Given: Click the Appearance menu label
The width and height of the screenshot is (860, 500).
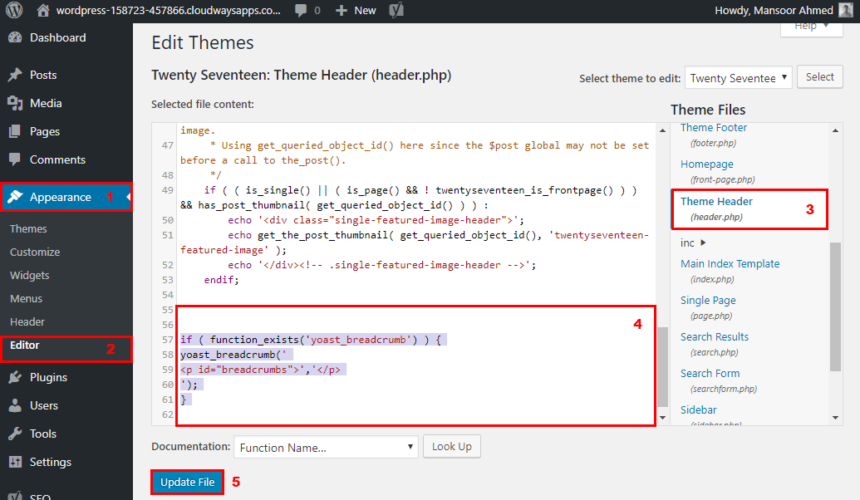Looking at the screenshot, I should (60, 197).
